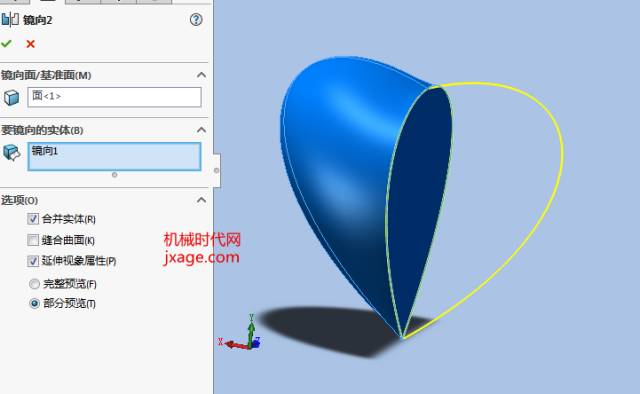This screenshot has height=394, width=640.
Task: Select 部分预览(T) radio button
Action: 35,303
